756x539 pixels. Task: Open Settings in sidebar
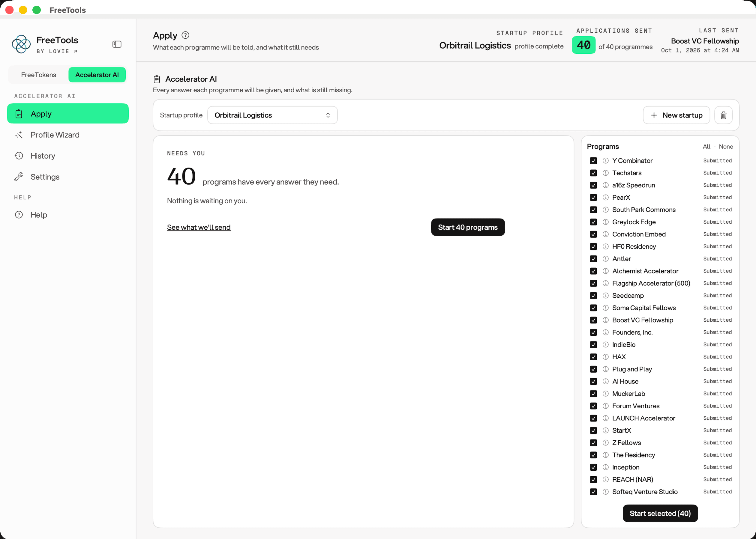[68, 177]
